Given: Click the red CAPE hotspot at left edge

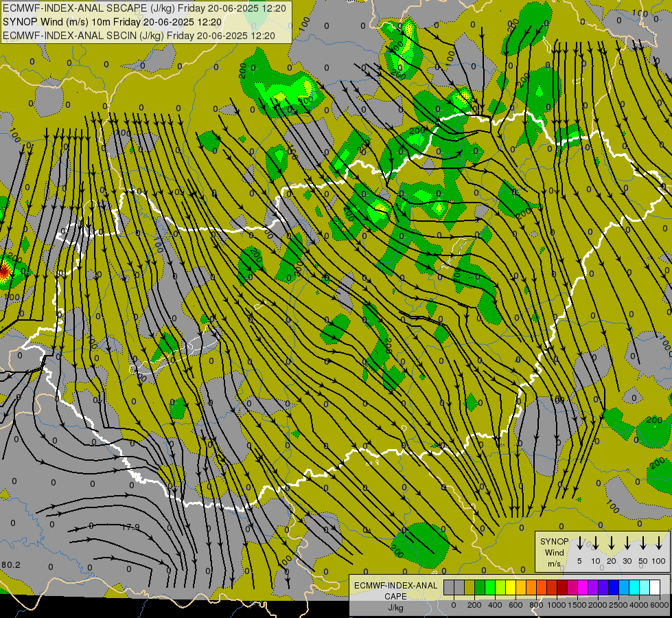Looking at the screenshot, I should click(3, 271).
